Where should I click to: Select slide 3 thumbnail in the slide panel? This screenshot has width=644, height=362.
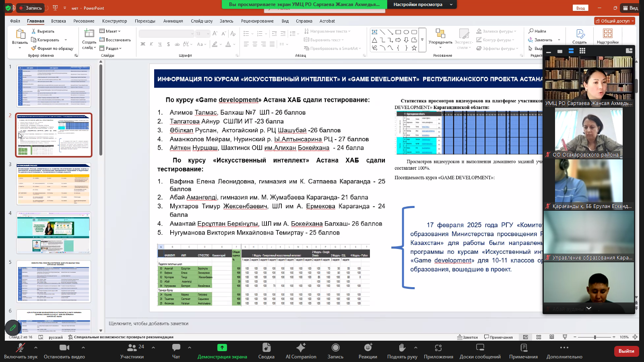54,184
